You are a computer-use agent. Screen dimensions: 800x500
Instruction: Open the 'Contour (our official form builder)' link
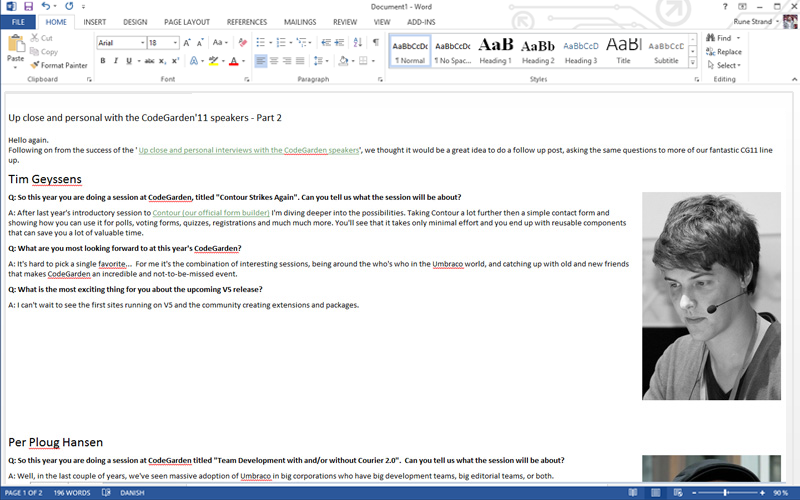tap(211, 213)
